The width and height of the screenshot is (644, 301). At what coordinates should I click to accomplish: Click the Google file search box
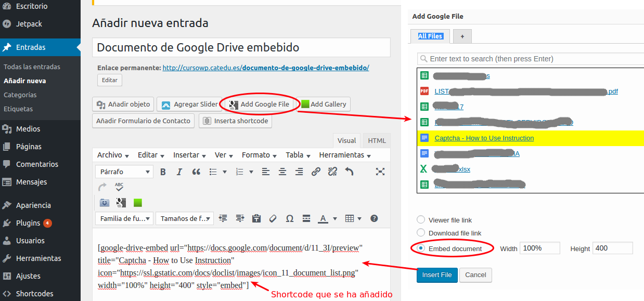531,59
